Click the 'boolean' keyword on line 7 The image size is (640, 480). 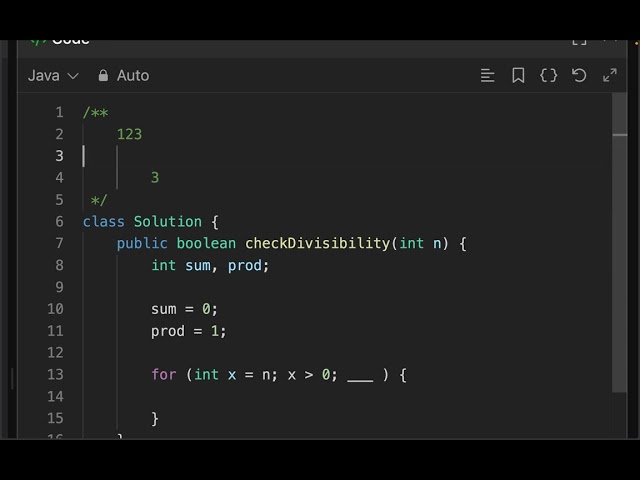click(206, 244)
